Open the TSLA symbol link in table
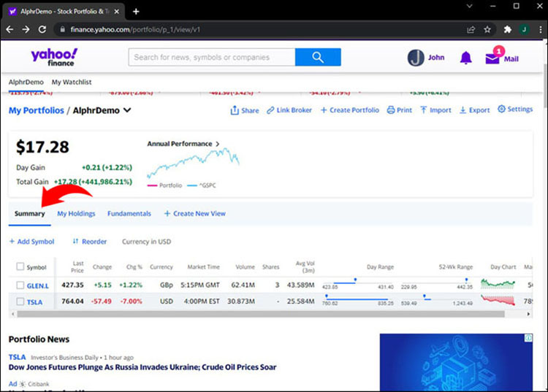The width and height of the screenshot is (548, 392). click(34, 302)
